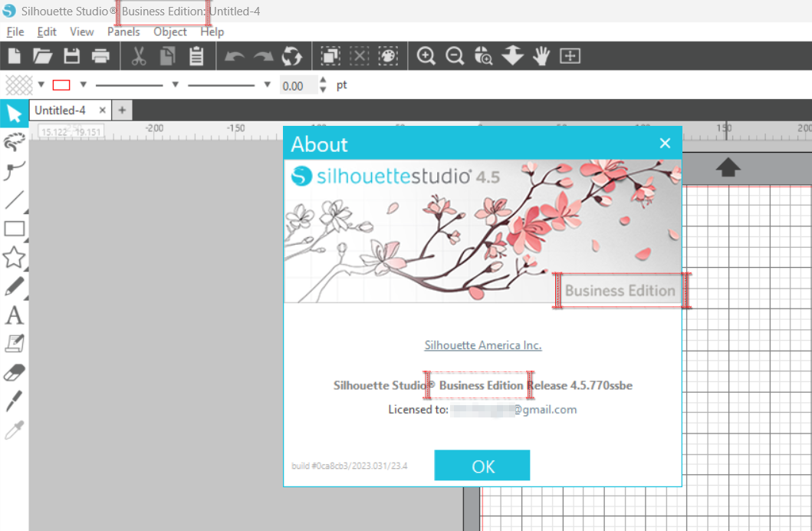
Task: Select the Pan hand tool
Action: point(541,55)
